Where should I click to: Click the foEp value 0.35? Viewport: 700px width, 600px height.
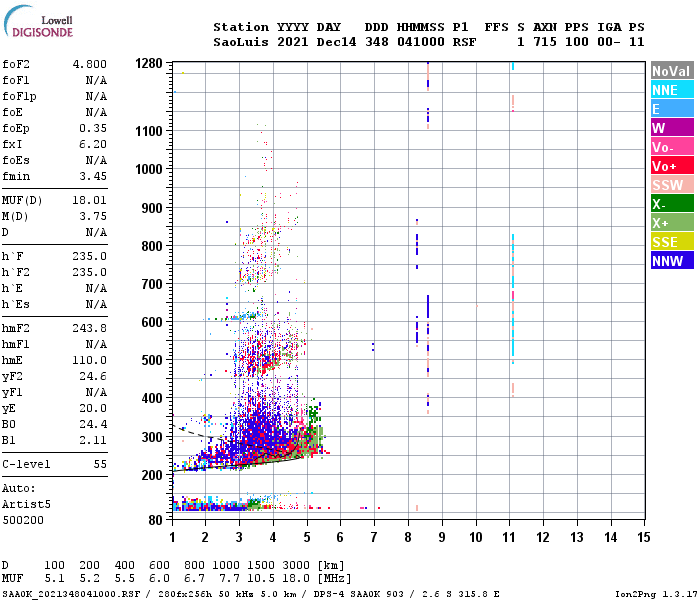tap(93, 129)
